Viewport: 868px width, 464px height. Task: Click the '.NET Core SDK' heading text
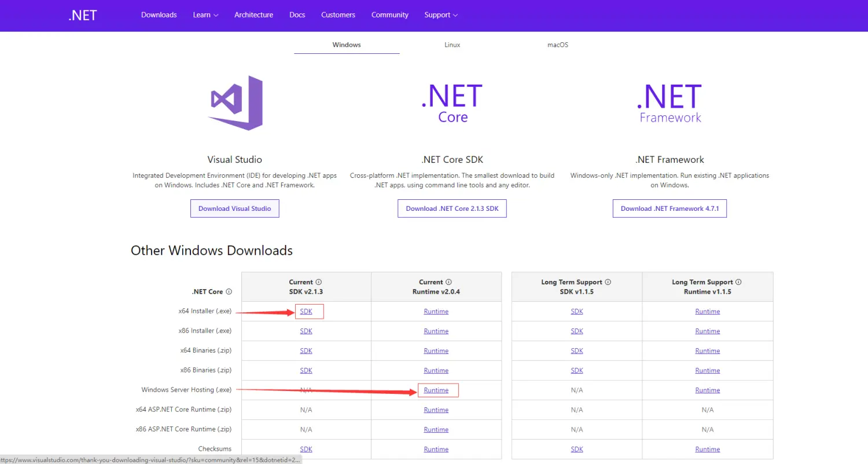452,160
